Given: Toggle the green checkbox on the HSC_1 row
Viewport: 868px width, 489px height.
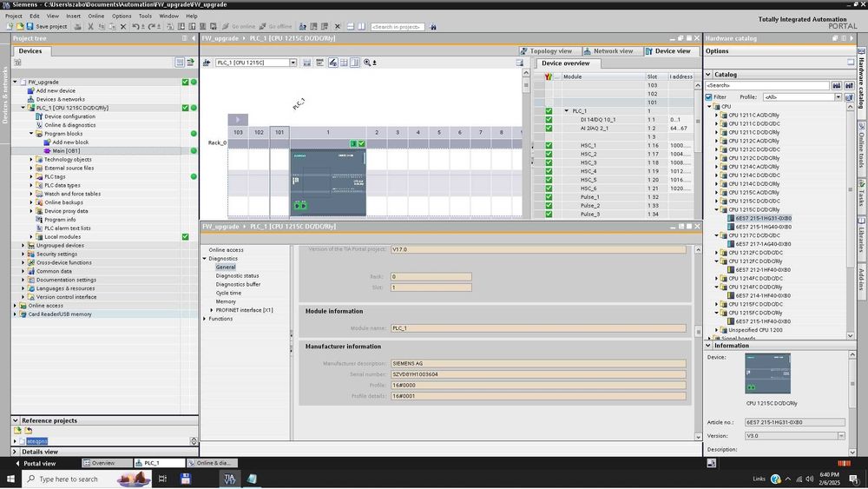Looking at the screenshot, I should point(549,146).
